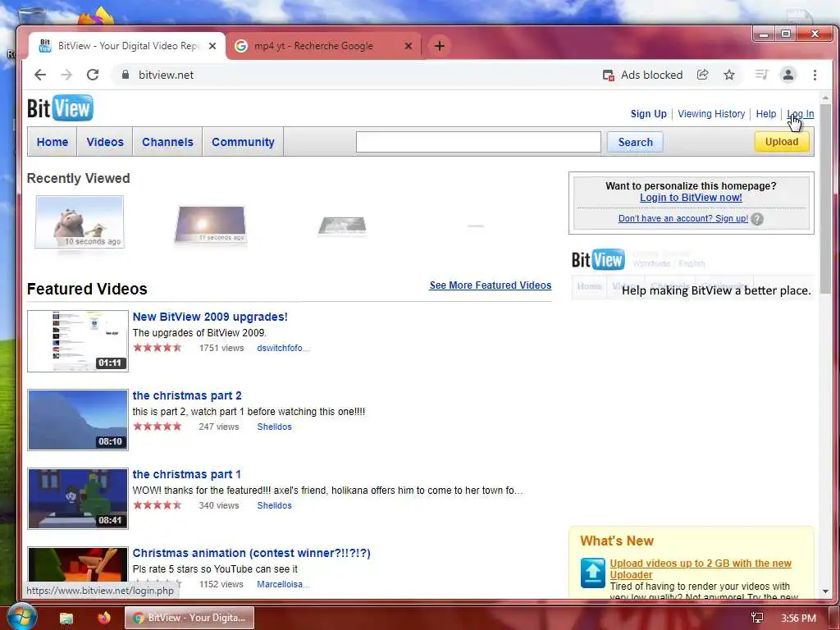Open the Chrome profile avatar
The height and width of the screenshot is (630, 840).
pyautogui.click(x=788, y=75)
